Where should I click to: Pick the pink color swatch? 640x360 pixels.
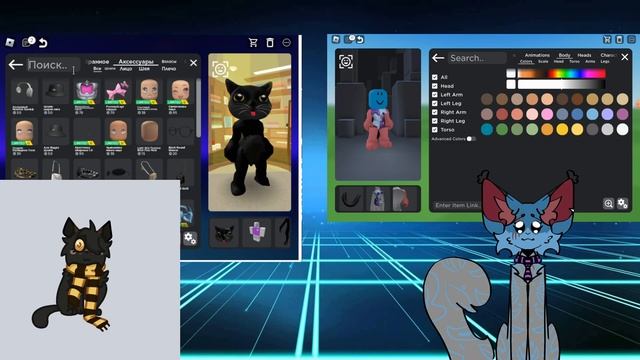547,114
